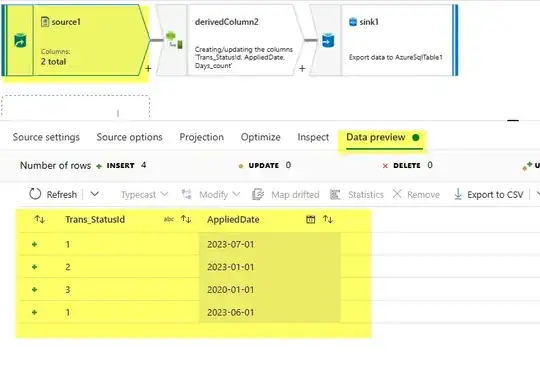
Task: Open the Typecast dropdown
Action: [x=145, y=194]
